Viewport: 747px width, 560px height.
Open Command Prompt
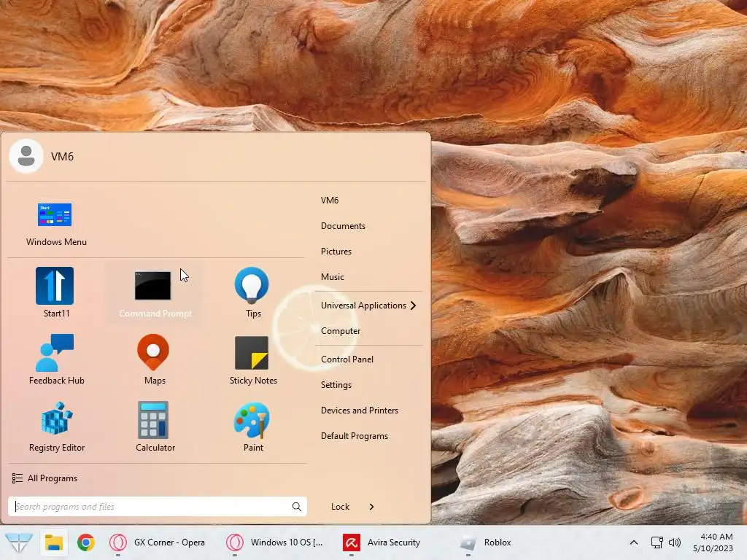click(x=155, y=292)
